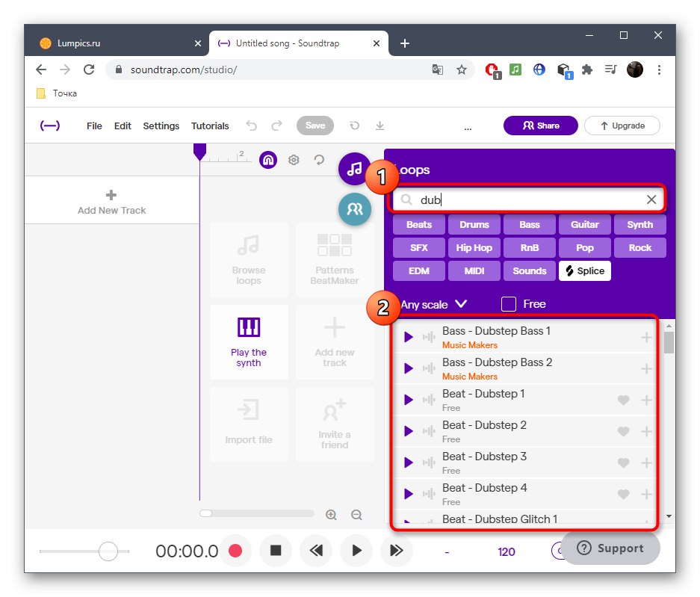Reload the Soundtrap page
Screen dimensions: 700x597
[x=90, y=69]
